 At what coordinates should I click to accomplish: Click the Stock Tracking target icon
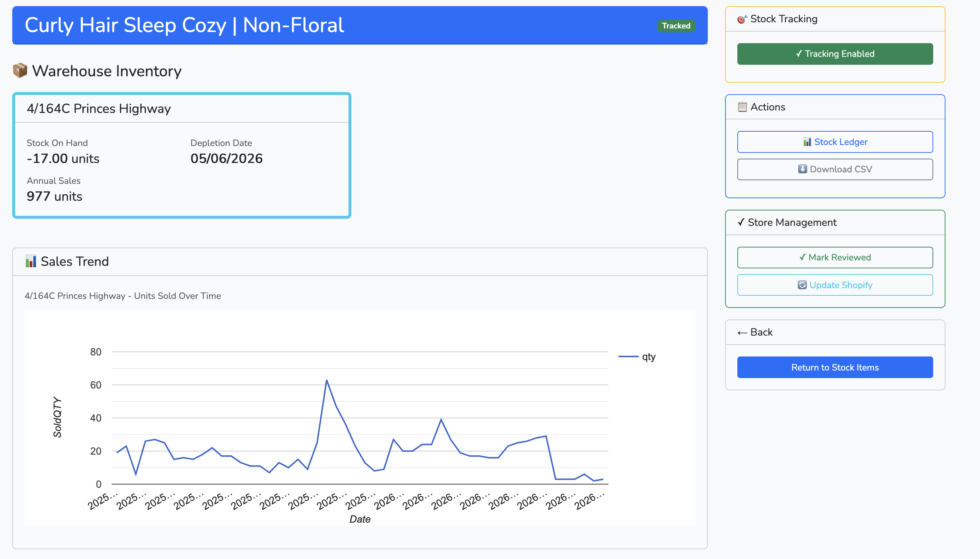click(x=742, y=19)
